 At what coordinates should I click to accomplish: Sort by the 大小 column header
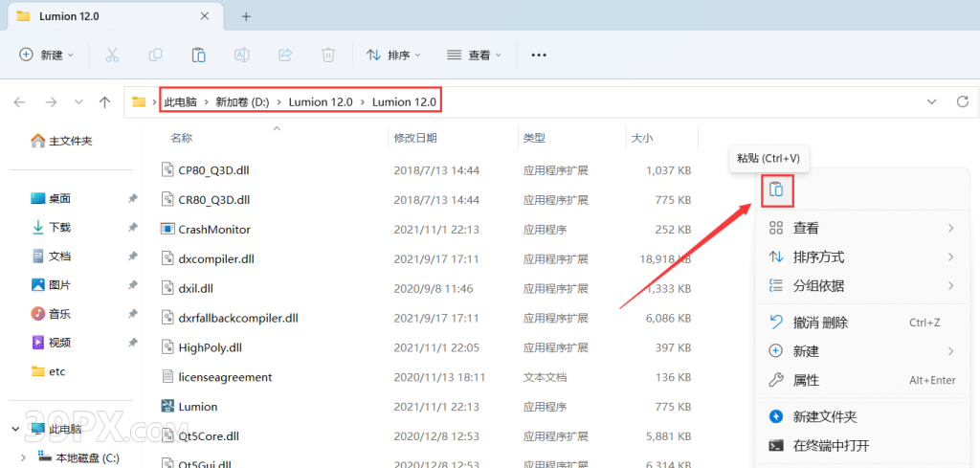click(x=642, y=138)
